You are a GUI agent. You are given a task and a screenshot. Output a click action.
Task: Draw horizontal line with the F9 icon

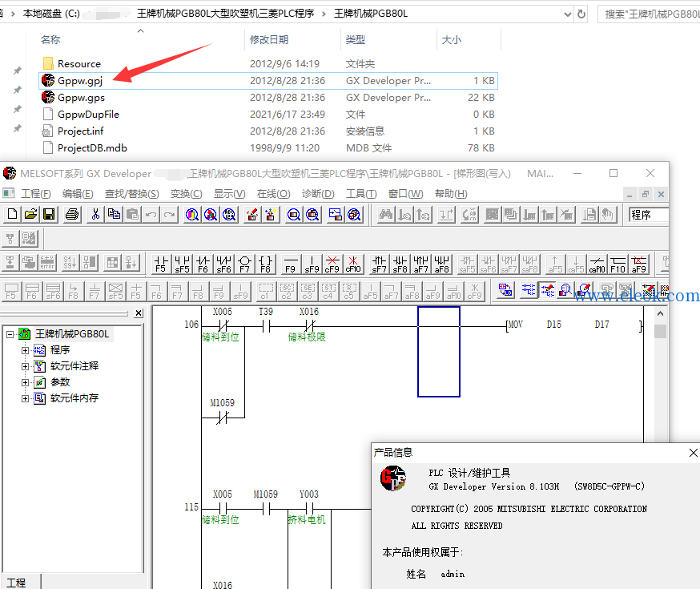pos(291,264)
